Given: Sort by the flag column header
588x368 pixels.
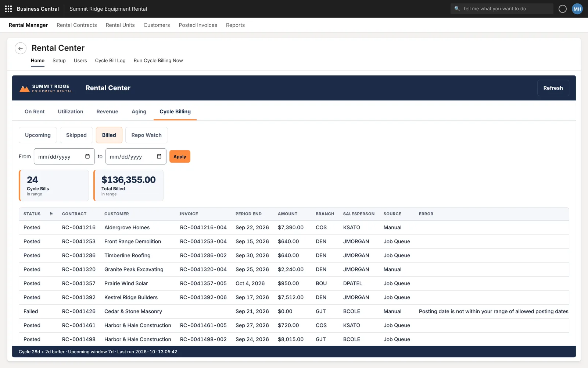Looking at the screenshot, I should (51, 214).
